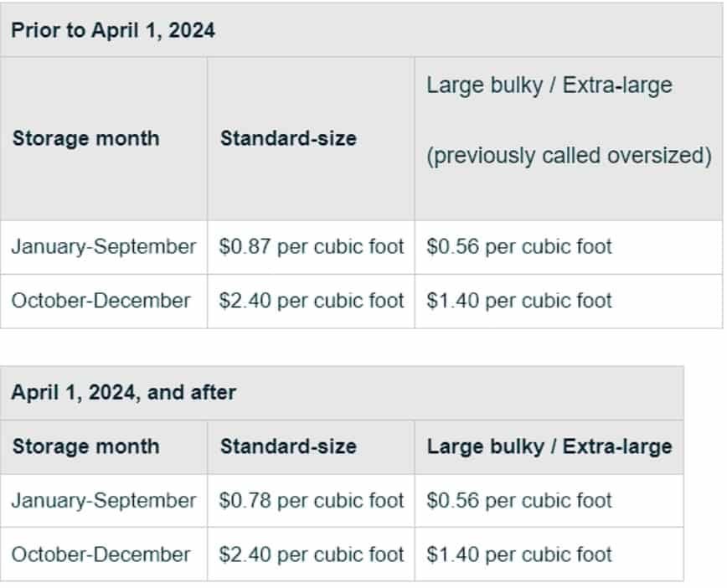The width and height of the screenshot is (727, 588).
Task: Click second table's '$1.40 per cubic foot' cell
Action: click(519, 554)
